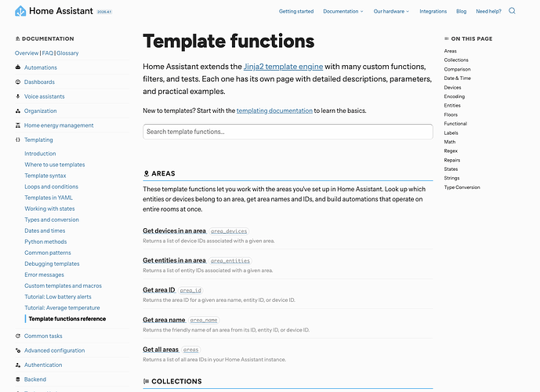Open the templating documentation link
The image size is (540, 392).
pos(274,111)
